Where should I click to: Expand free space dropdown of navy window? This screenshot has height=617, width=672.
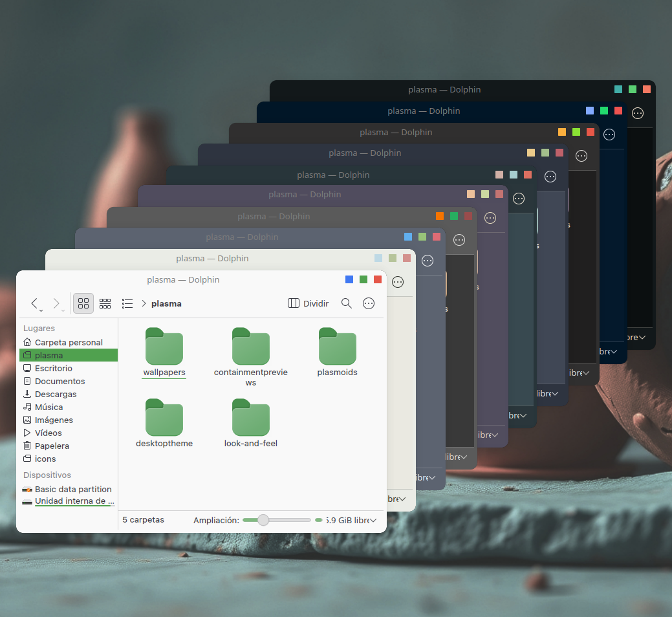pyautogui.click(x=613, y=352)
